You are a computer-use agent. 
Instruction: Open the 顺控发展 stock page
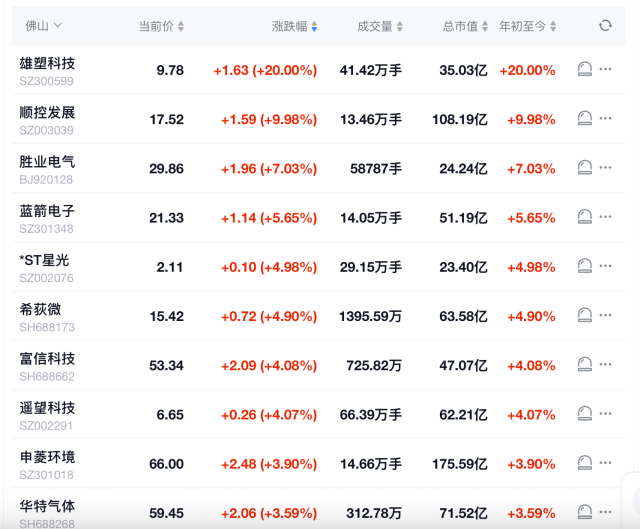47,112
